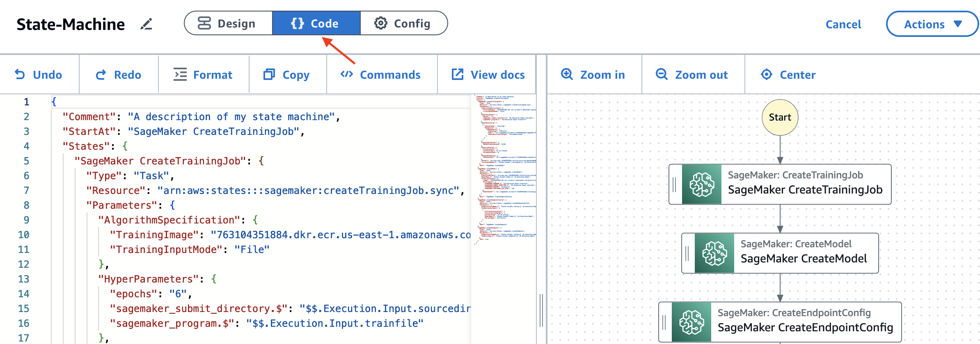The image size is (980, 344).
Task: Click the SageMaker icon on CreateTrainingJob node
Action: (x=702, y=184)
